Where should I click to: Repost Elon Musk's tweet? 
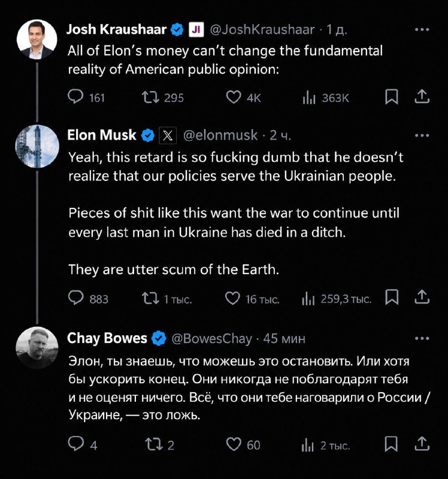pos(150,298)
